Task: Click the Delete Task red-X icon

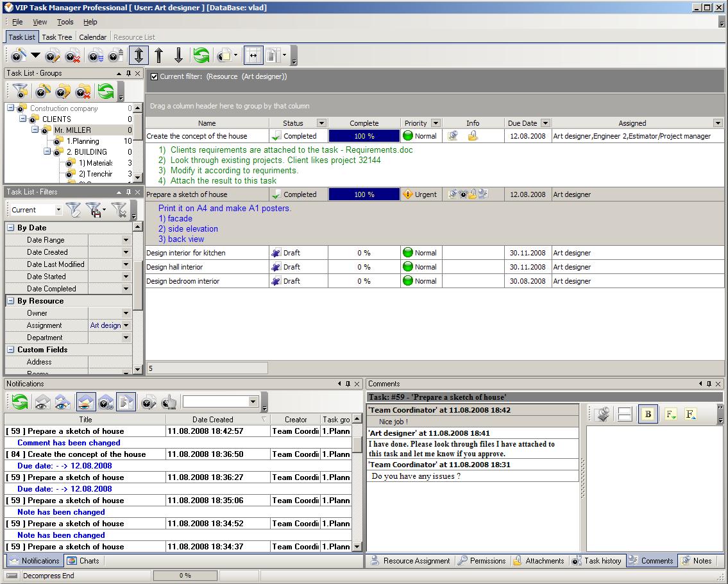Action: click(72, 56)
